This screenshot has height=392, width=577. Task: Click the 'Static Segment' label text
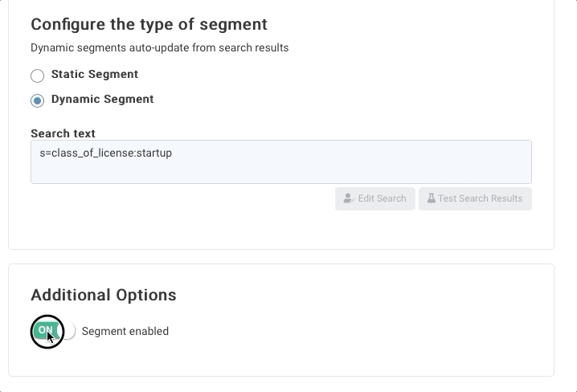[95, 74]
